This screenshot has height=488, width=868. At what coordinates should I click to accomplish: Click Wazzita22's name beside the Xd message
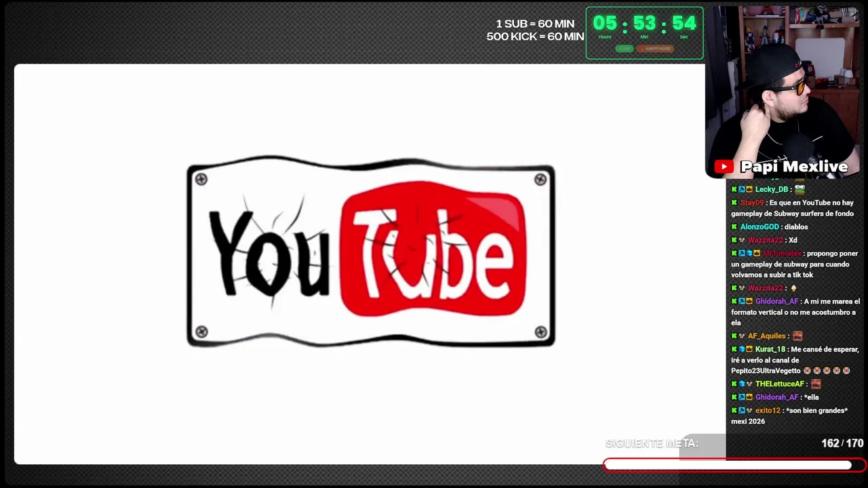point(765,240)
